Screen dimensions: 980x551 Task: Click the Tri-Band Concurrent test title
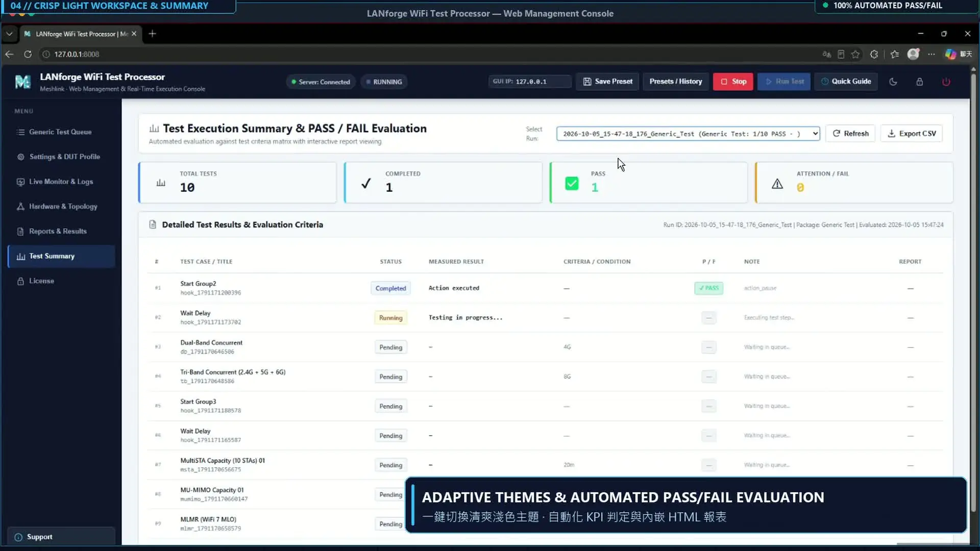coord(233,372)
